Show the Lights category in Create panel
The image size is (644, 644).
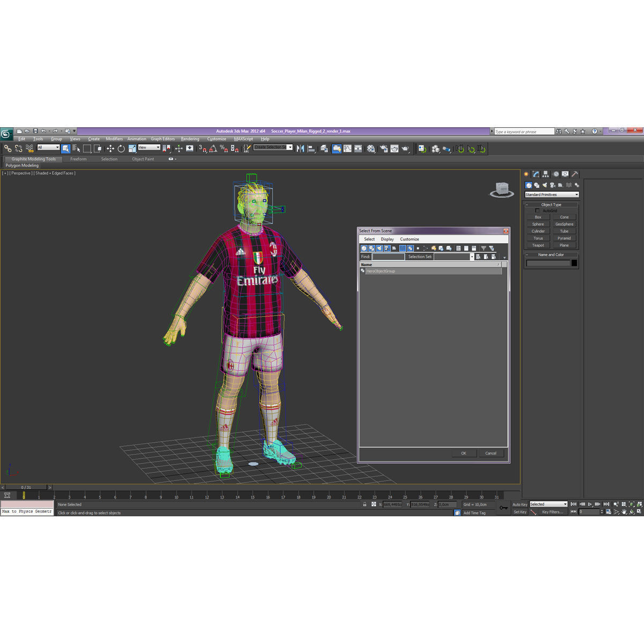(x=545, y=185)
